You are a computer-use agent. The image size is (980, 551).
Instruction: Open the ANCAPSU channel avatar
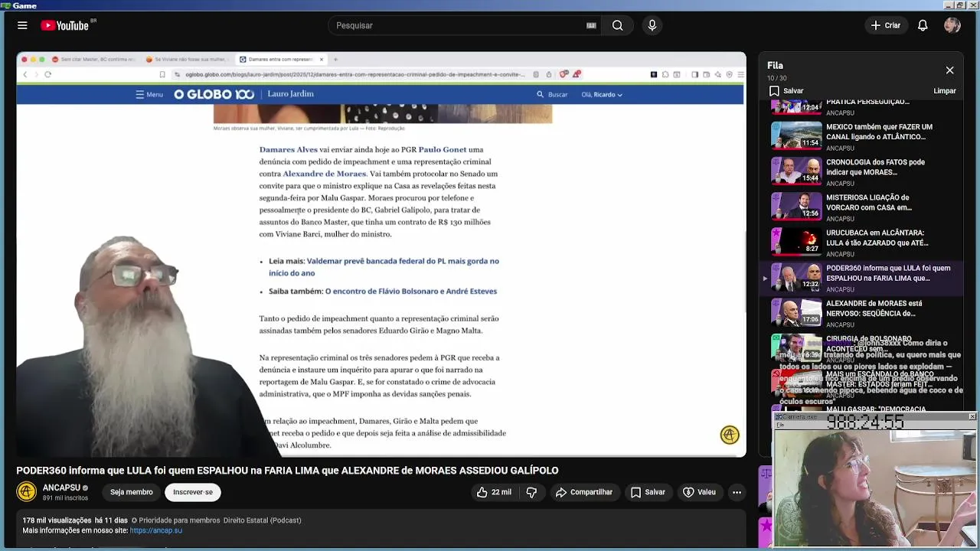click(x=26, y=492)
